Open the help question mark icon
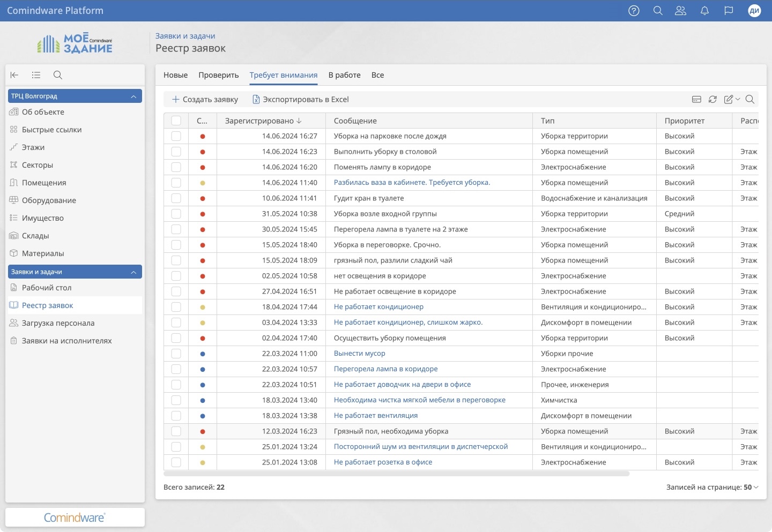Viewport: 772px width, 532px height. (634, 11)
